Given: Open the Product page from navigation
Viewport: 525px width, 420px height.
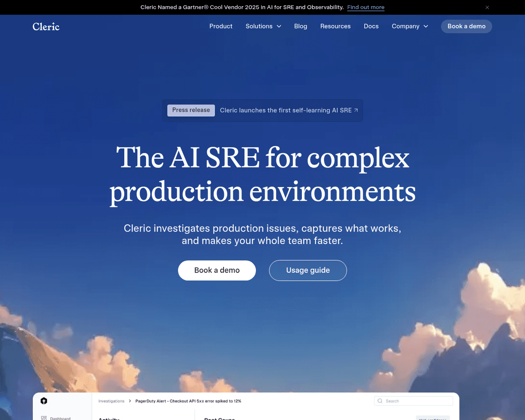Looking at the screenshot, I should pyautogui.click(x=220, y=26).
